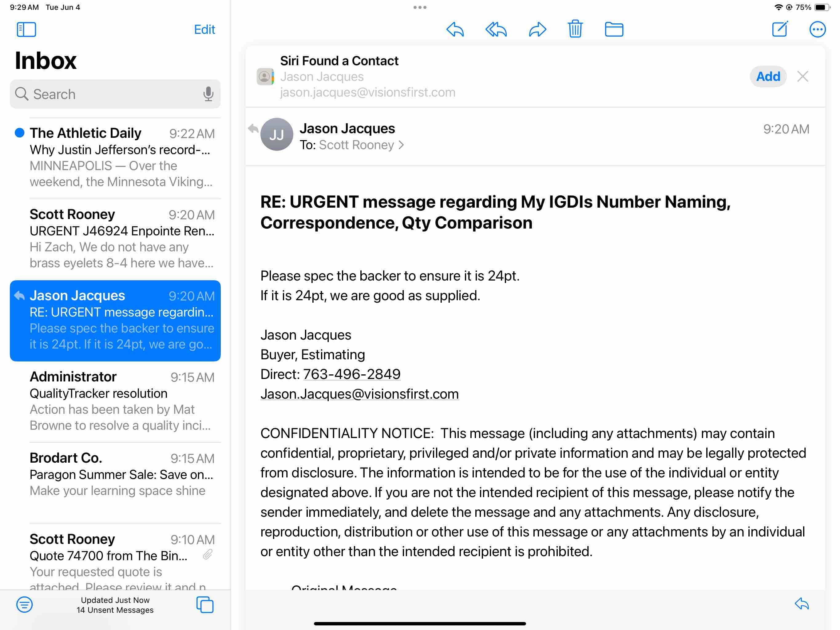Tap the Search field in Inbox
Image resolution: width=840 pixels, height=630 pixels.
click(110, 94)
